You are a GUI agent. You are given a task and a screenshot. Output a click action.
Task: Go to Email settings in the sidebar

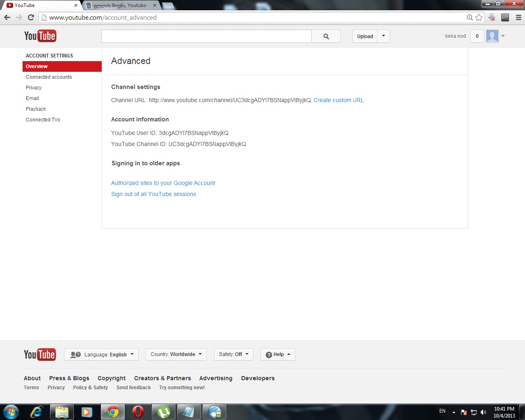32,98
